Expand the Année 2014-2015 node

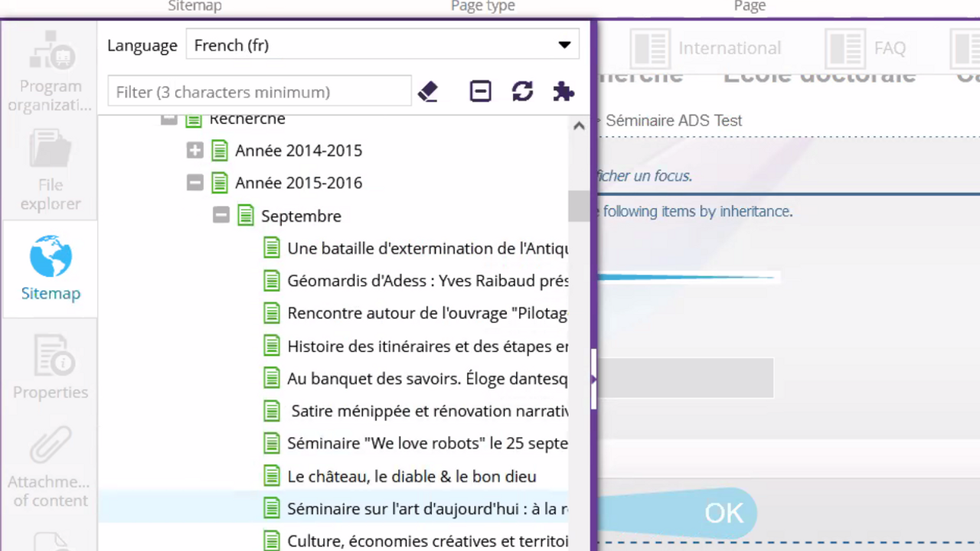pyautogui.click(x=195, y=151)
